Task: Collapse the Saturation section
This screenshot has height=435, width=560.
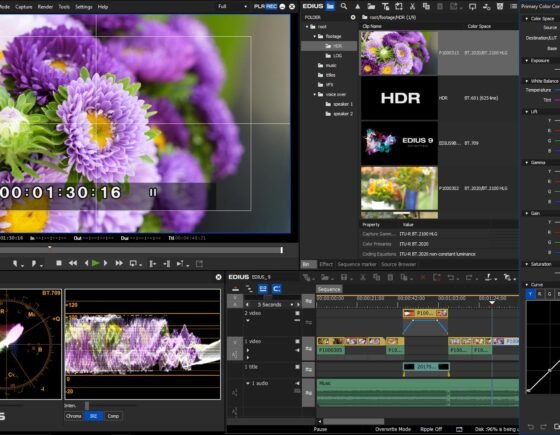Action: pyautogui.click(x=526, y=264)
